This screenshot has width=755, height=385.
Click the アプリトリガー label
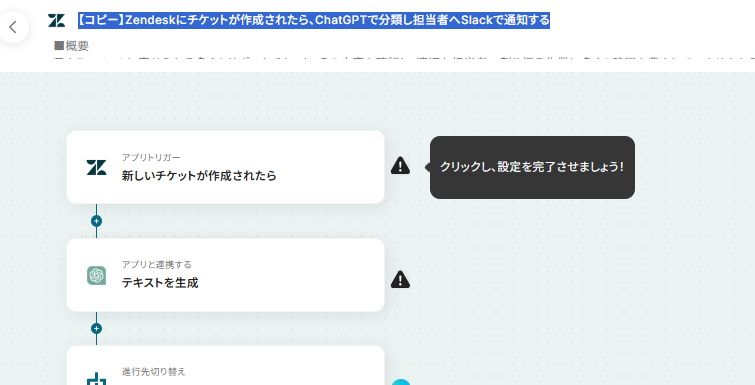pyautogui.click(x=151, y=157)
